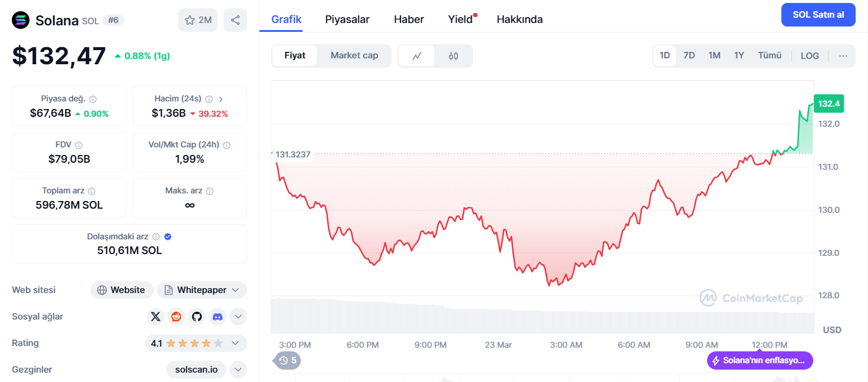The height and width of the screenshot is (382, 868).
Task: Open the X social network icon
Action: [156, 317]
